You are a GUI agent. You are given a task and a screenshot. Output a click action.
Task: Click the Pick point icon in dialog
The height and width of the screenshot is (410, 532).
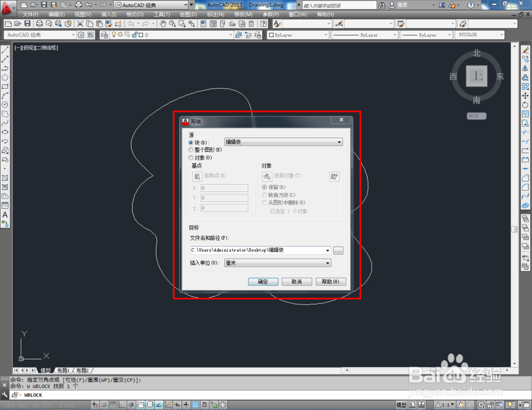point(197,176)
